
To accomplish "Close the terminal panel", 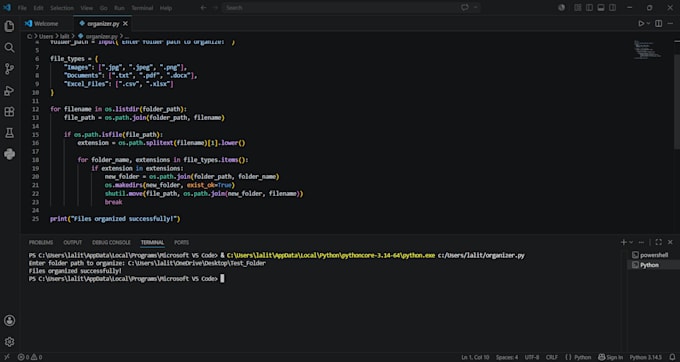I will pos(670,242).
